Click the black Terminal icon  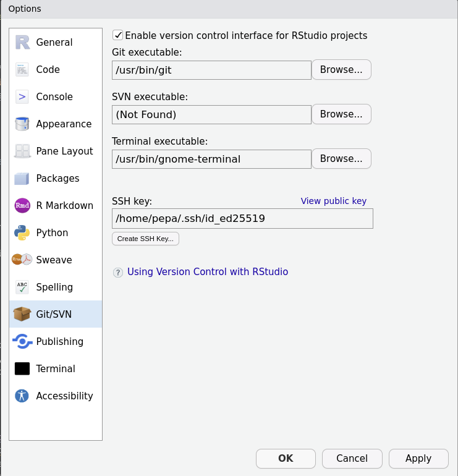pyautogui.click(x=22, y=369)
